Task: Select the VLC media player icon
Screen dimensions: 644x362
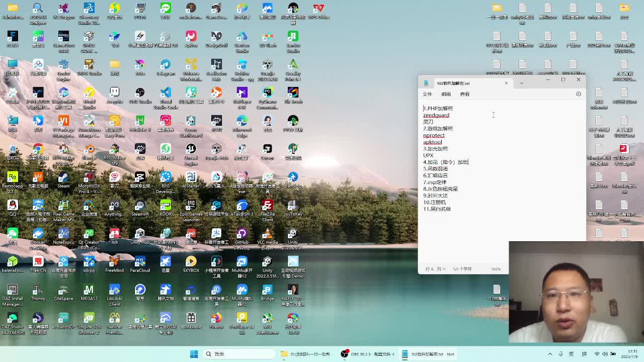Action: [x=268, y=239]
